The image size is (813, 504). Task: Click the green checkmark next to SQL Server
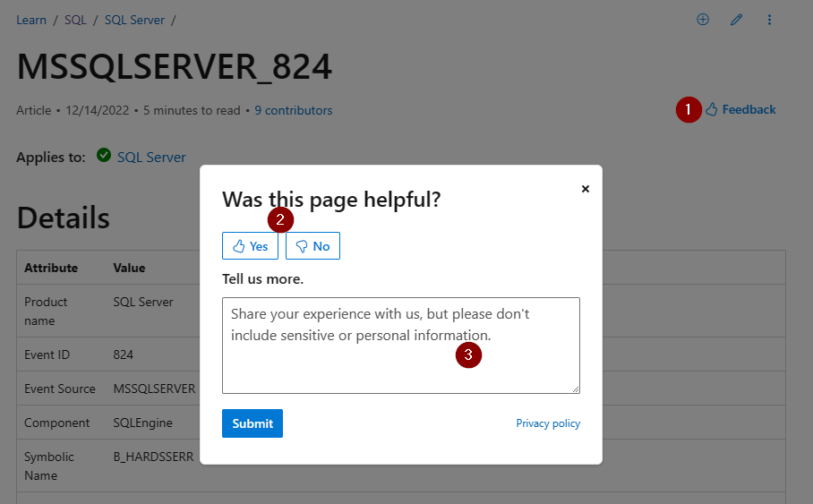coord(104,155)
